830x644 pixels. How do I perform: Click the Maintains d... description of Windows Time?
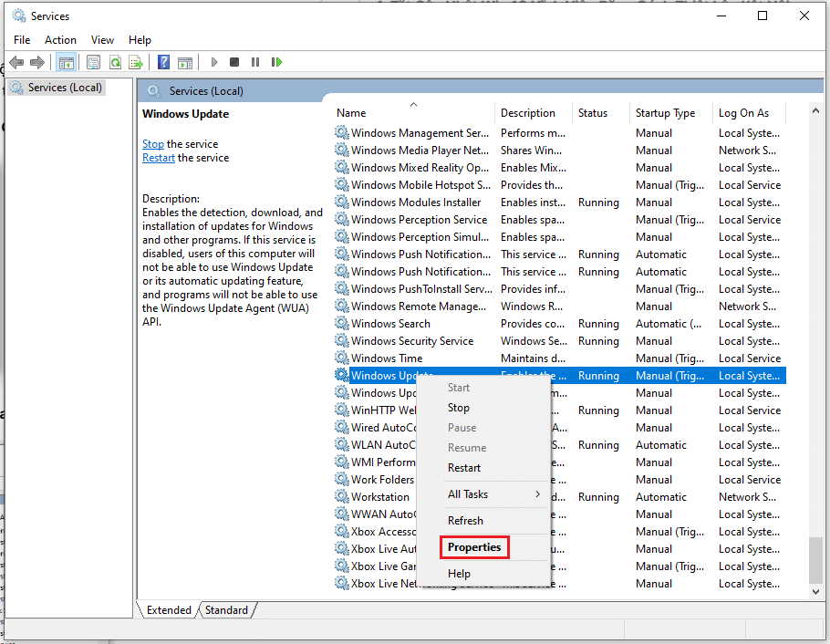(533, 358)
